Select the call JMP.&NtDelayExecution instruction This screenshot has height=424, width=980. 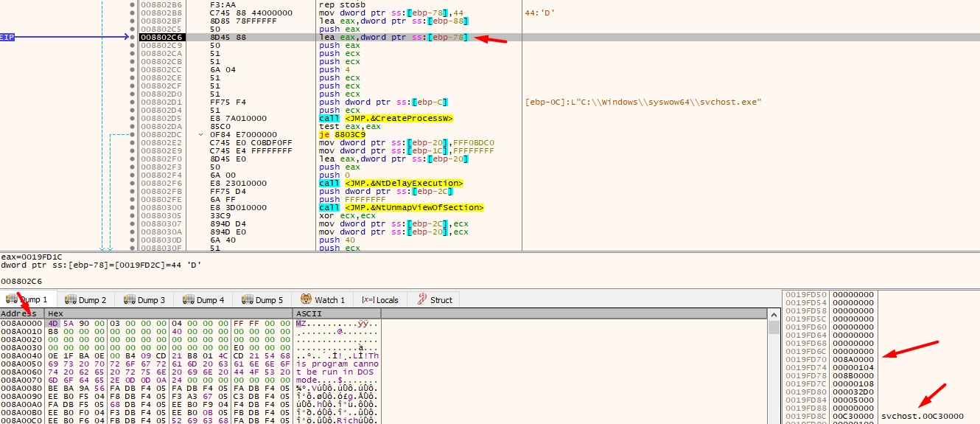click(391, 183)
